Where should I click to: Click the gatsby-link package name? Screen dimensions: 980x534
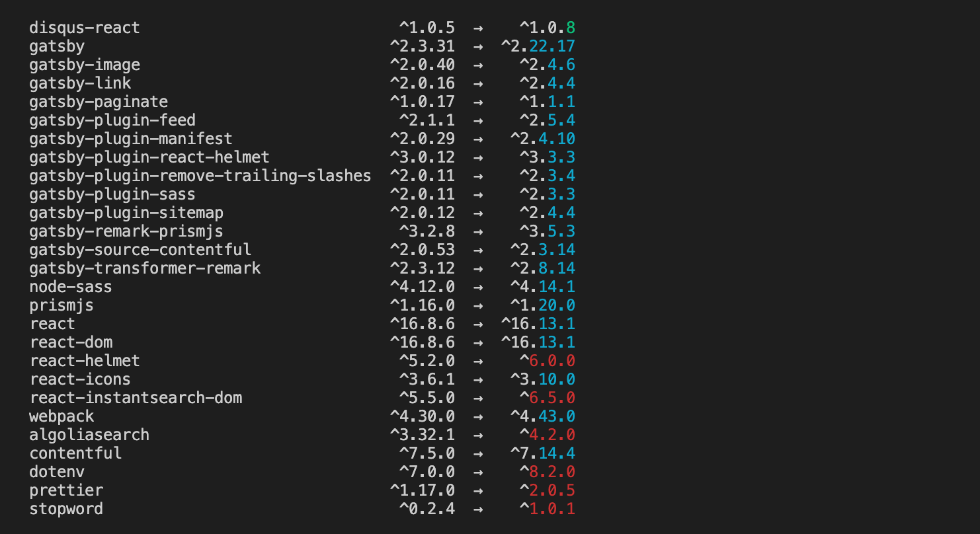click(x=80, y=83)
